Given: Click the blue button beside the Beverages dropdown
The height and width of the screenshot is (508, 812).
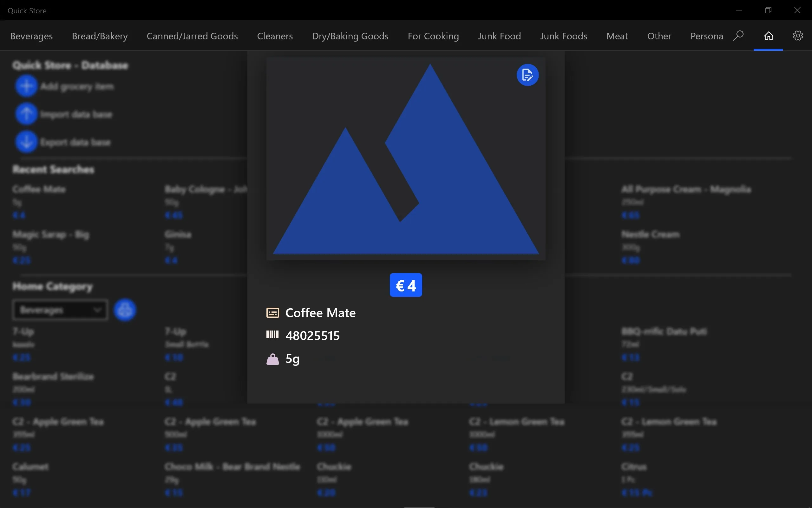Looking at the screenshot, I should (x=125, y=310).
